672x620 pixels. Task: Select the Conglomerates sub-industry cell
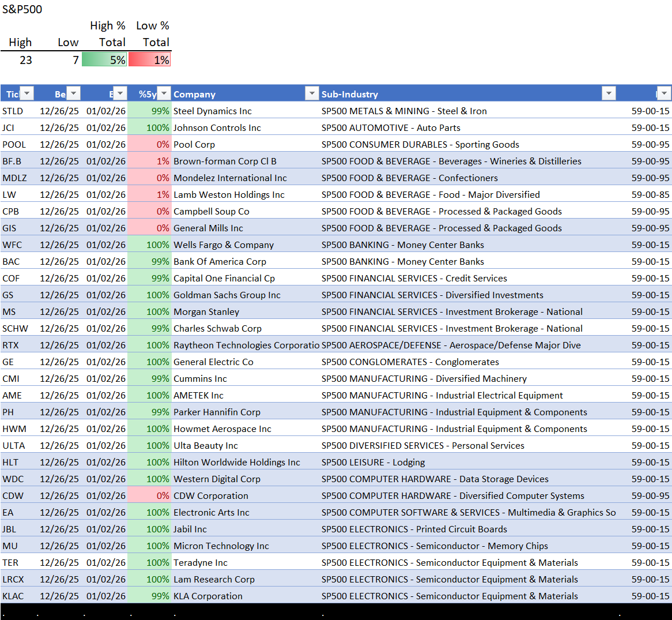tap(468, 362)
